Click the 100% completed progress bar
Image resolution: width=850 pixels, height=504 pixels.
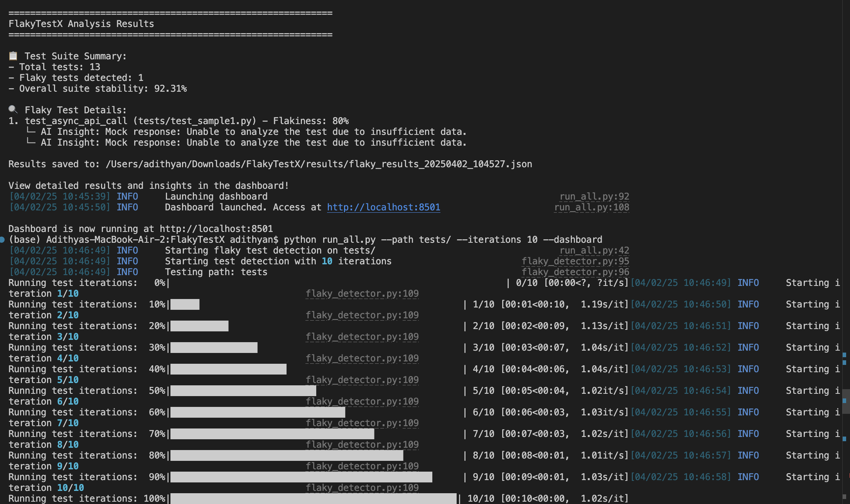[x=313, y=499]
